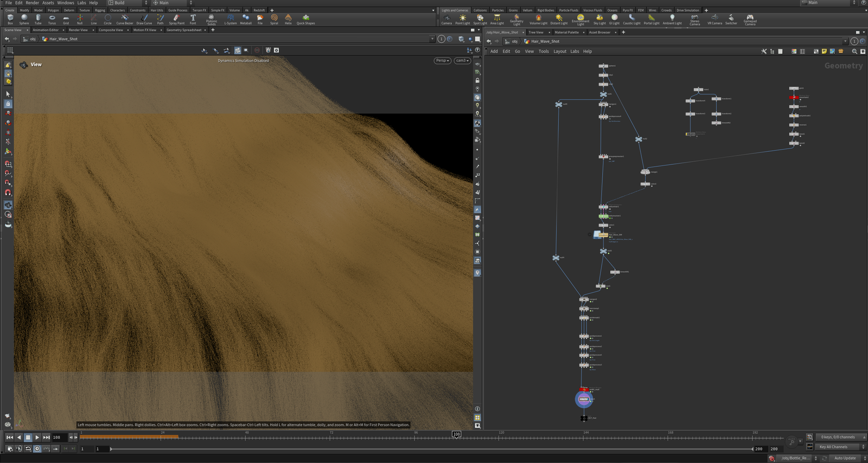Toggle the network editor sticky note icon
This screenshot has height=463, width=868.
click(824, 52)
